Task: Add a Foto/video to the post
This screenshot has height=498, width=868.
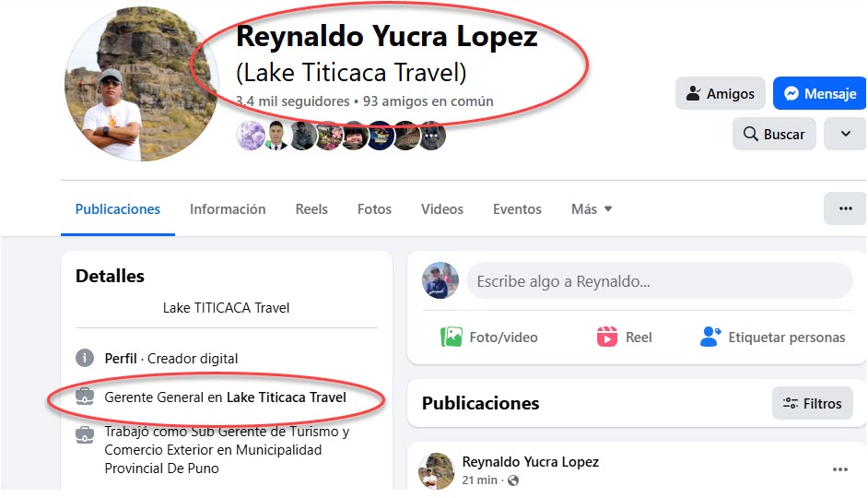Action: click(x=488, y=337)
